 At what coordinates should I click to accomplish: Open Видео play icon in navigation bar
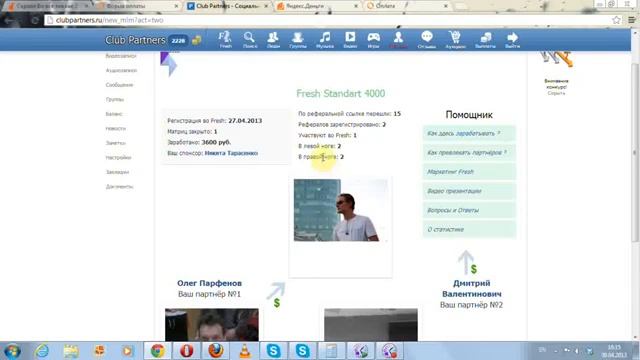click(350, 40)
